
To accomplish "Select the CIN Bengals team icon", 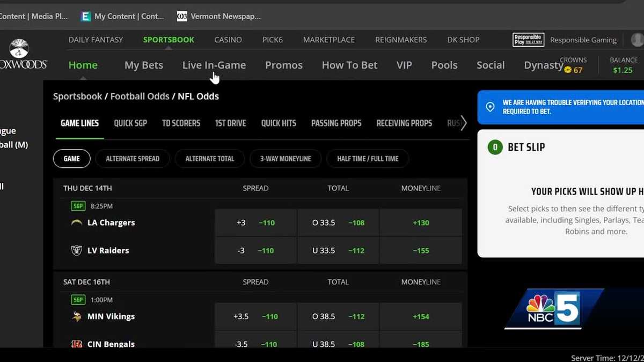I will (76, 344).
